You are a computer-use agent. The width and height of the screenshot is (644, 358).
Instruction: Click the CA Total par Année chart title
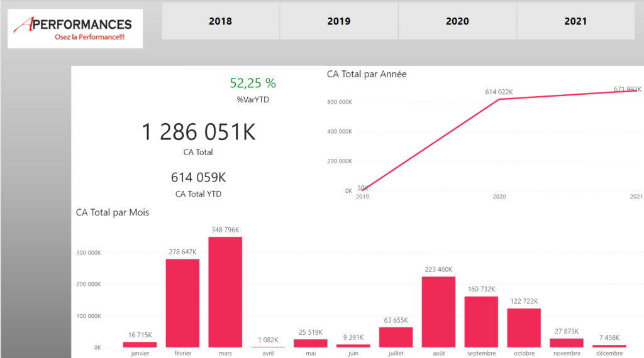click(367, 74)
